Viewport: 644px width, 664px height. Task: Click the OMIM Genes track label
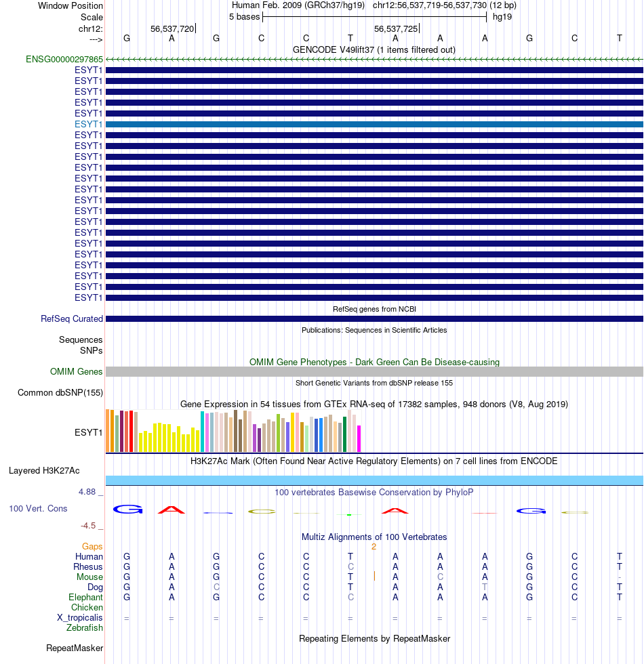(x=76, y=371)
